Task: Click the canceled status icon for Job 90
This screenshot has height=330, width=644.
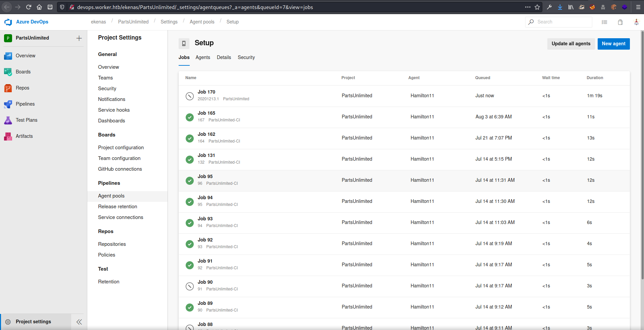Action: [190, 286]
